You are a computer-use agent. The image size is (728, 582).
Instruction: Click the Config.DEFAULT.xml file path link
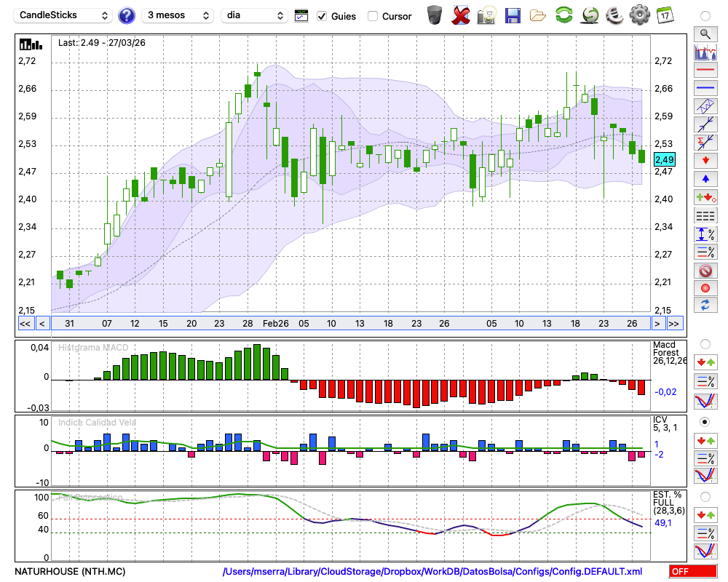pos(432,572)
